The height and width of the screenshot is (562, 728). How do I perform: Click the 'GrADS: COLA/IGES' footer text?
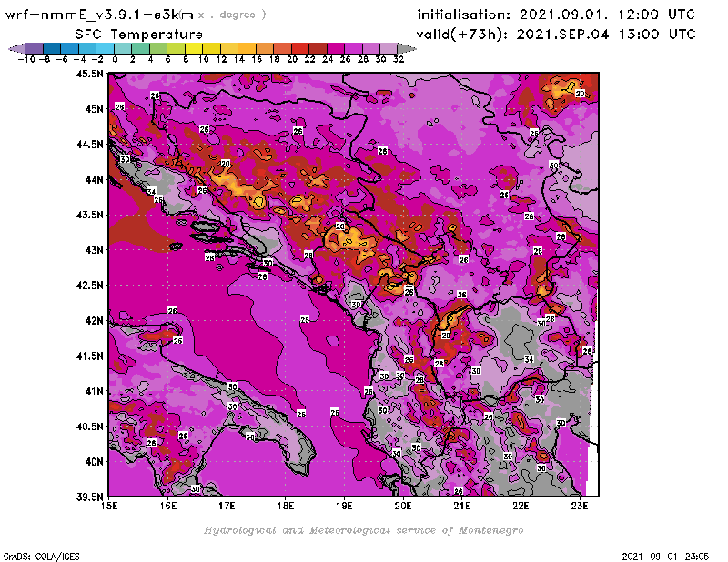[42, 557]
